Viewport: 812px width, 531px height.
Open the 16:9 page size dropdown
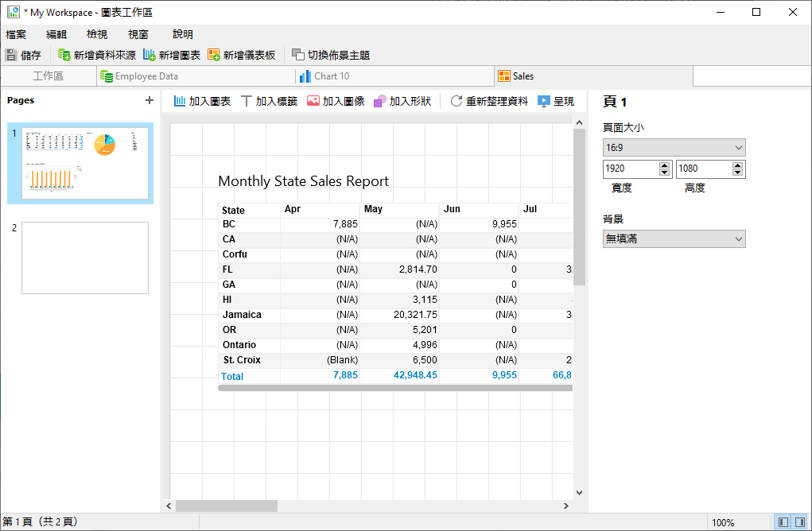[x=674, y=147]
